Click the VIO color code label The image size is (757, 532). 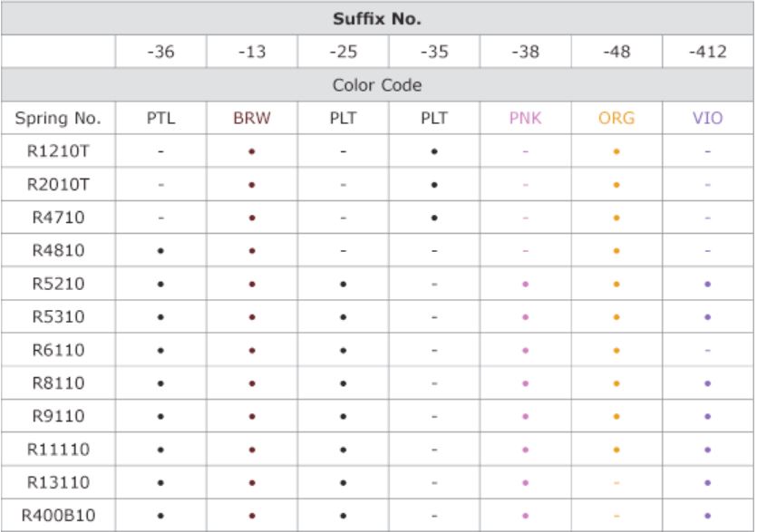tap(708, 119)
